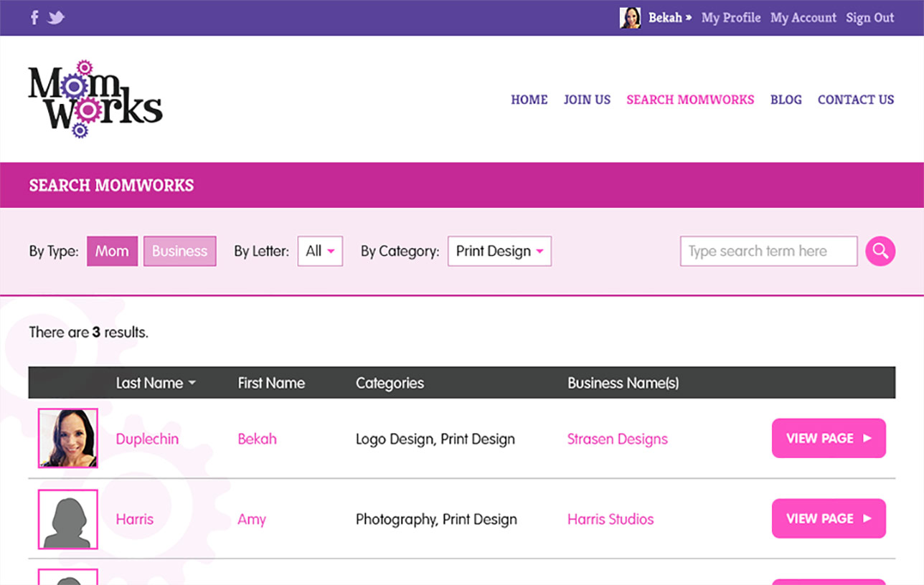Viewport: 924px width, 585px height.
Task: Click the Amy first name link
Action: pos(252,519)
